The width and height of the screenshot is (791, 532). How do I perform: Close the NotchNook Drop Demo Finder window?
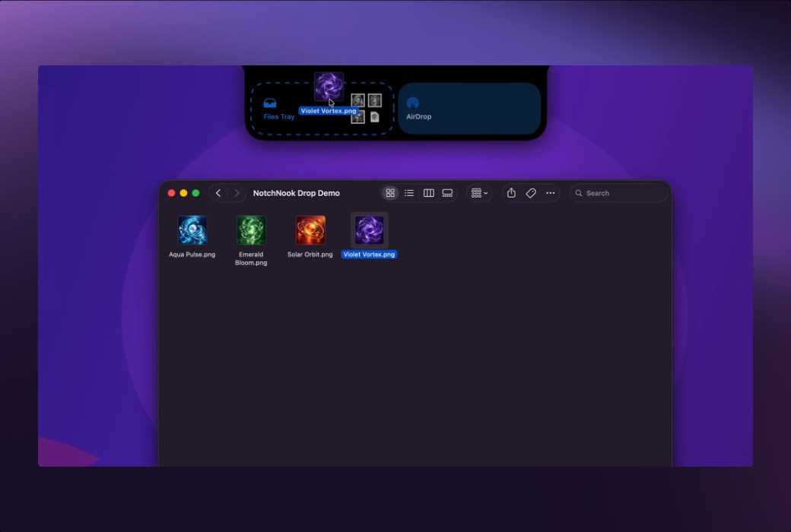tap(172, 193)
